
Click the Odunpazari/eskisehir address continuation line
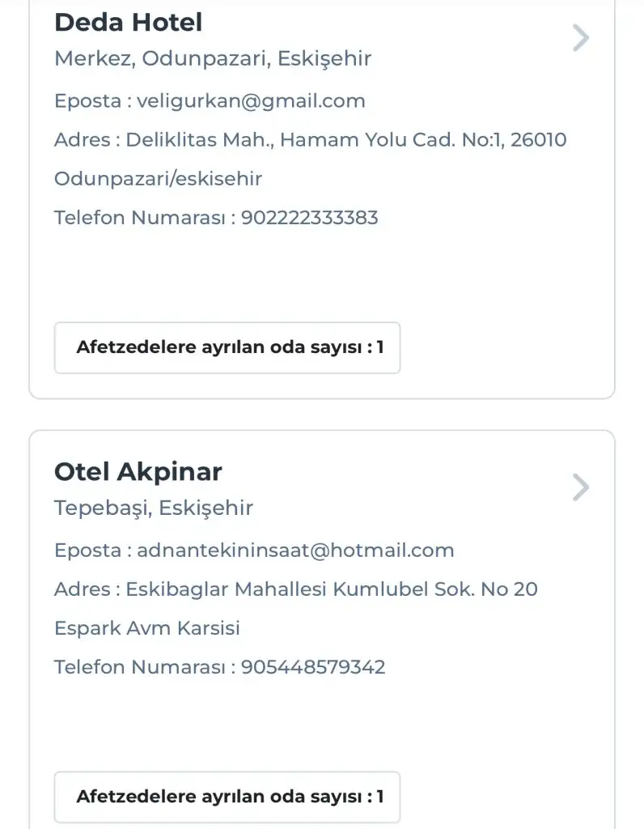[158, 179]
